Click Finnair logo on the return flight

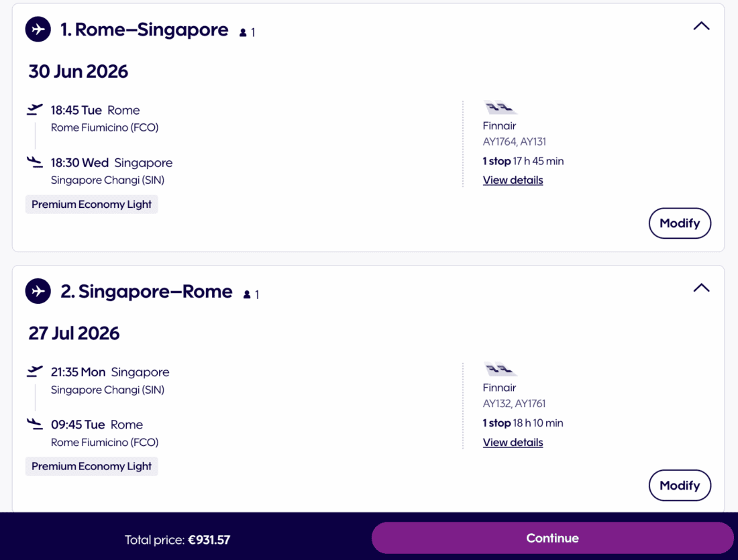pyautogui.click(x=500, y=370)
